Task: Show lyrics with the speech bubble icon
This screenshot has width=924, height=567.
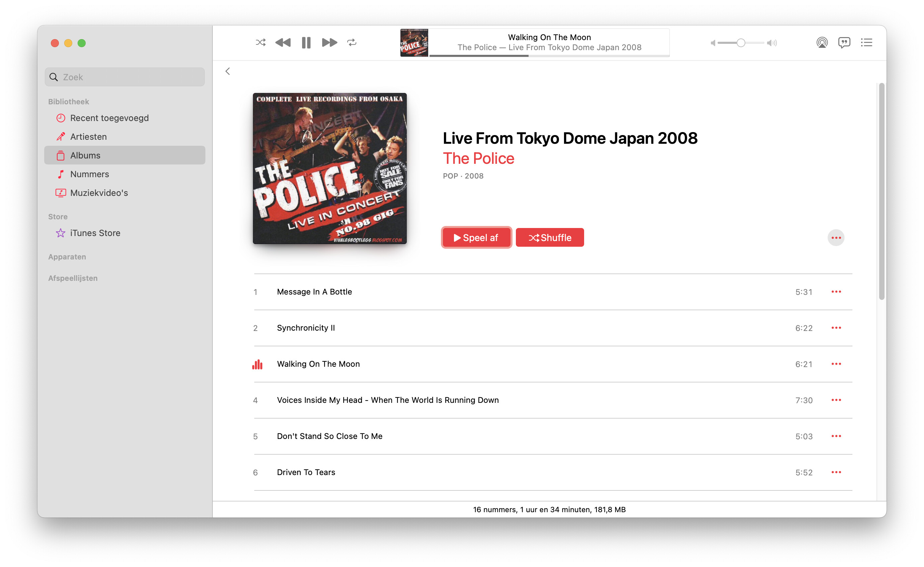Action: click(x=844, y=42)
